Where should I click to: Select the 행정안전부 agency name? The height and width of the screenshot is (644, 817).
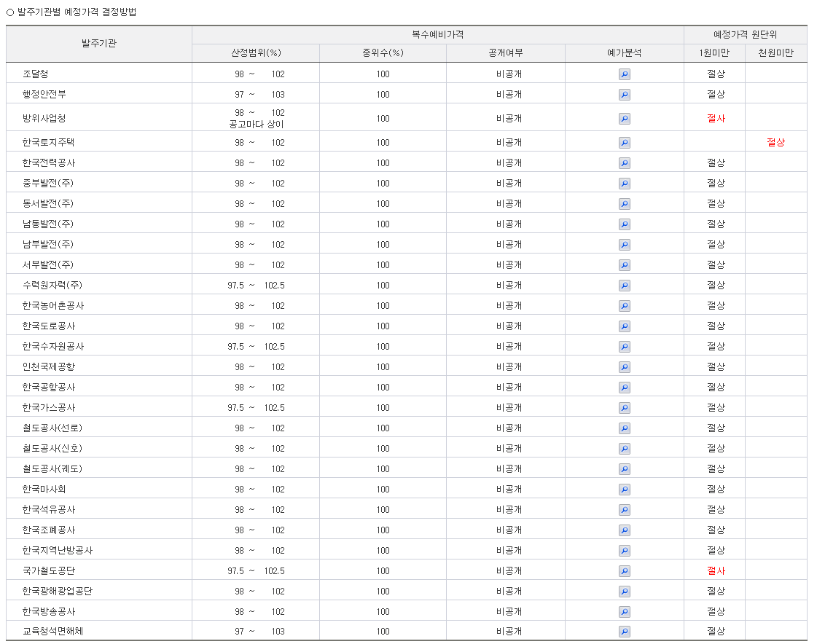pos(44,94)
